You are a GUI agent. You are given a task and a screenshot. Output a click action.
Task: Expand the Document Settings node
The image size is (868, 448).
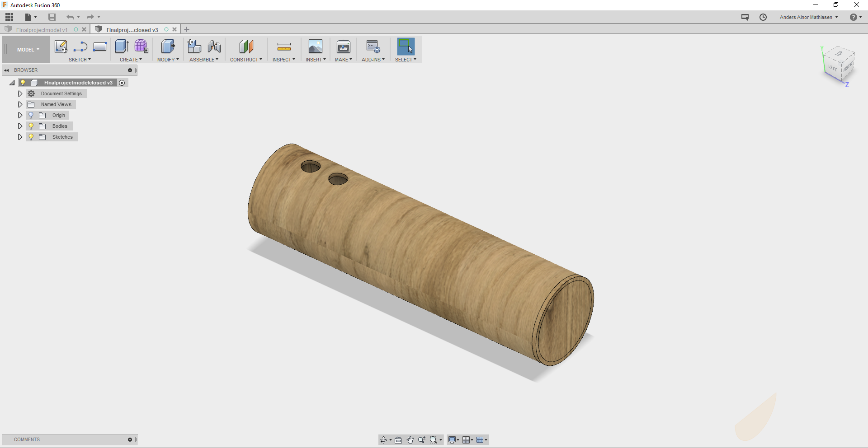(x=20, y=93)
